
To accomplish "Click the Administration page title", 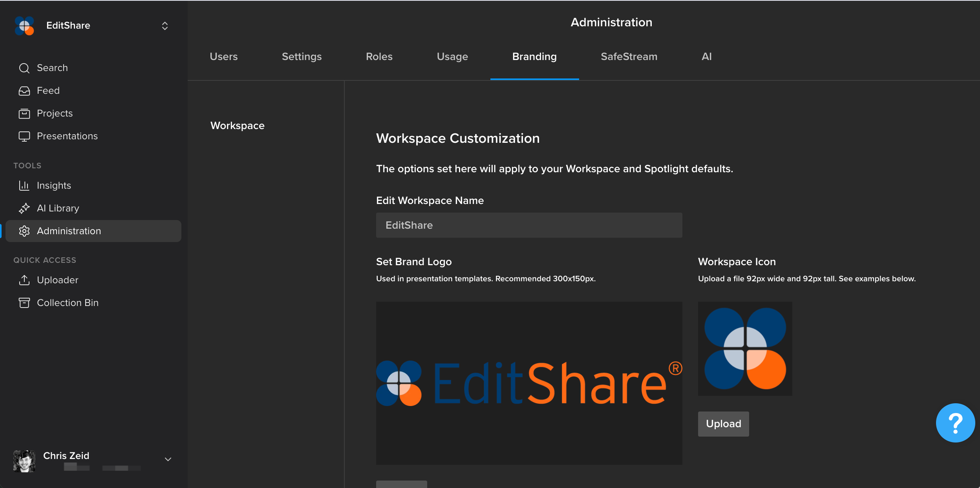I will pyautogui.click(x=611, y=22).
